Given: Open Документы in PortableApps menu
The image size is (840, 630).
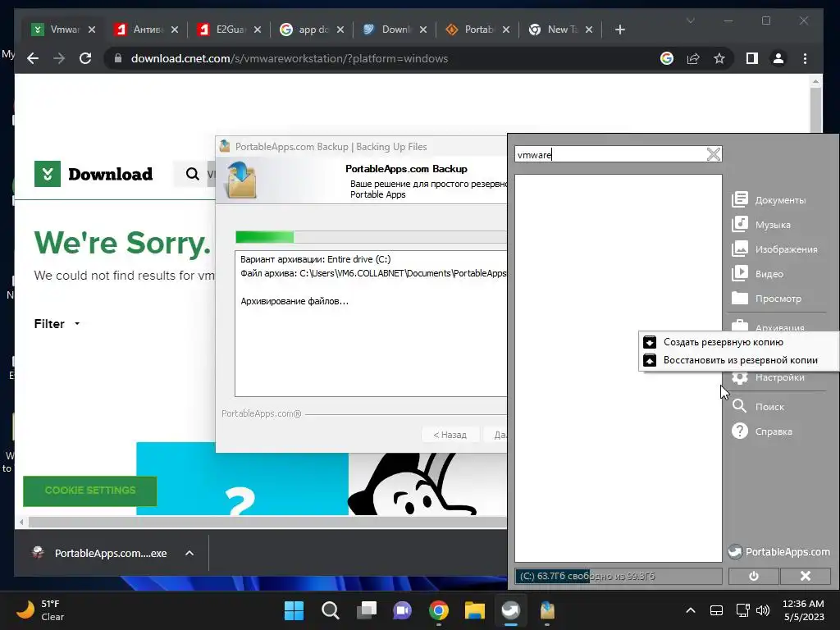Looking at the screenshot, I should pos(769,200).
